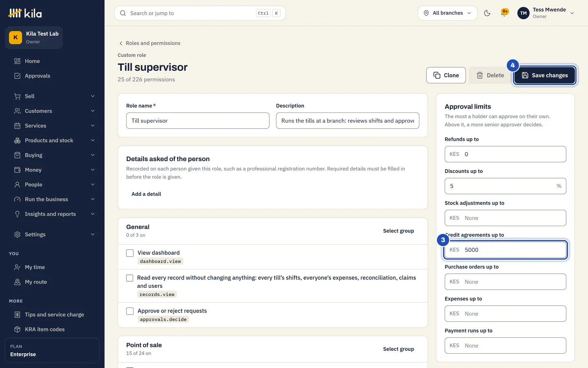
Task: Click the Refunds up to field
Action: tap(506, 154)
